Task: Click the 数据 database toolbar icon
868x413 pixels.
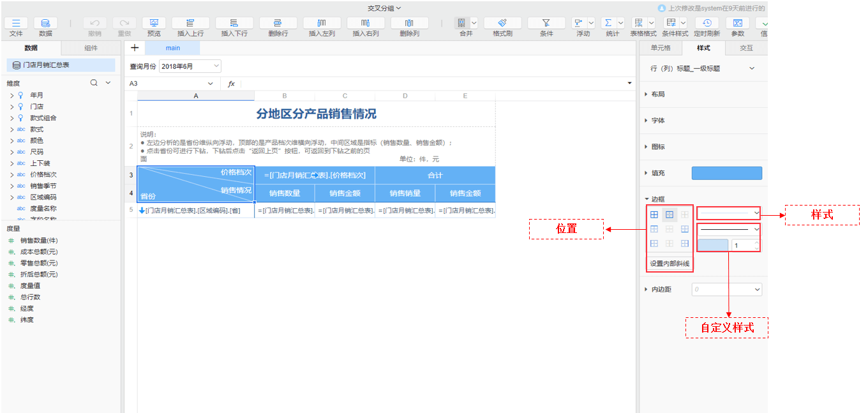Action: [x=45, y=23]
